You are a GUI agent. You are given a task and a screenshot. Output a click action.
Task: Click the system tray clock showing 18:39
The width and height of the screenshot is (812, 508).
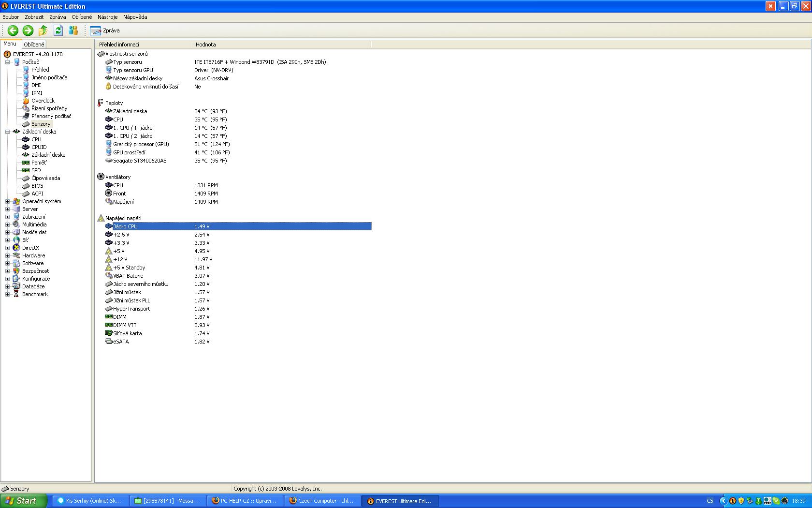[x=799, y=501]
